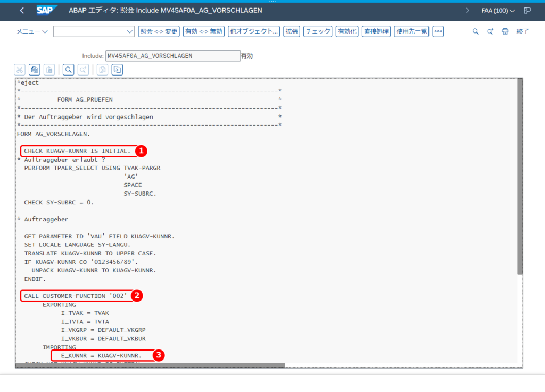Click the line 'I_VKBUR = DEFAULT_VKBUR'

(x=103, y=338)
